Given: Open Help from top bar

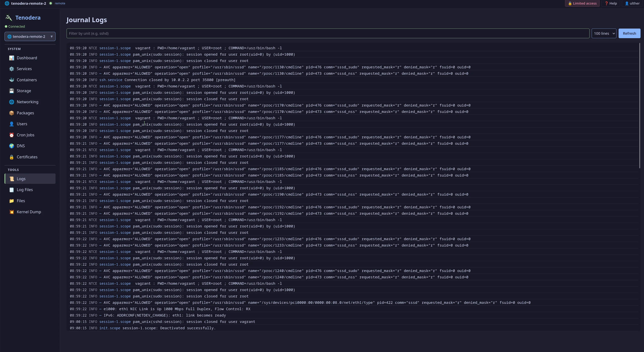Looking at the screenshot, I should (611, 3).
